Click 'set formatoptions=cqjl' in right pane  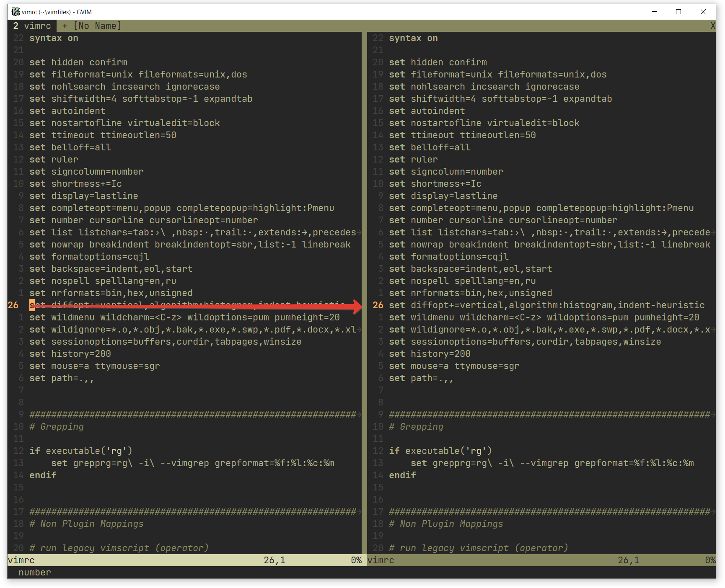click(x=449, y=257)
